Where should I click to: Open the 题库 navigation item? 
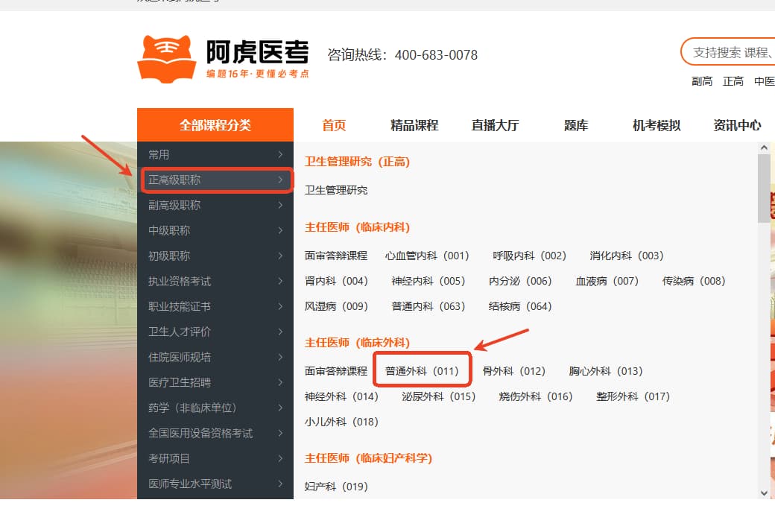(576, 125)
